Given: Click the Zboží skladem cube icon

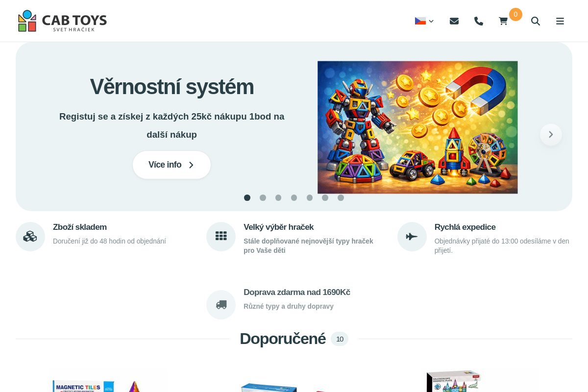Looking at the screenshot, I should 30,236.
